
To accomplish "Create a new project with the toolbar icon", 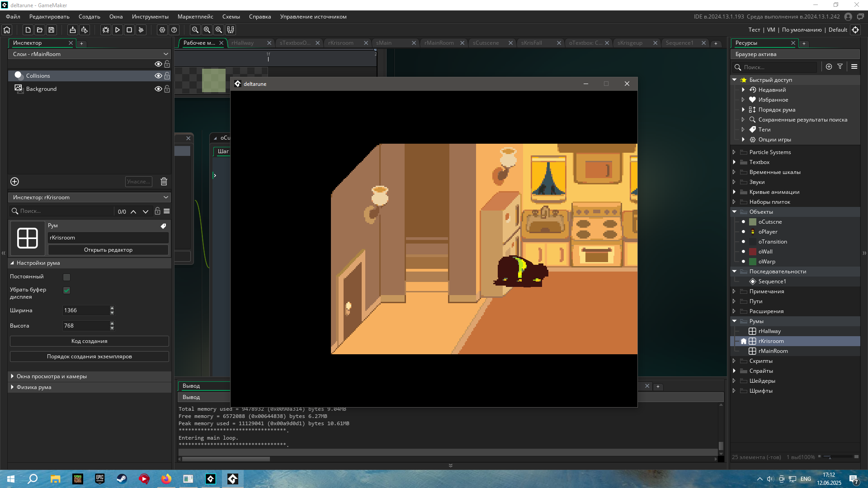I will coord(28,30).
